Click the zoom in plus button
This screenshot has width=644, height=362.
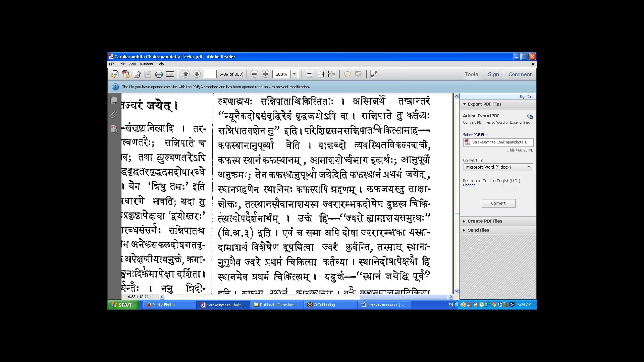(x=265, y=74)
